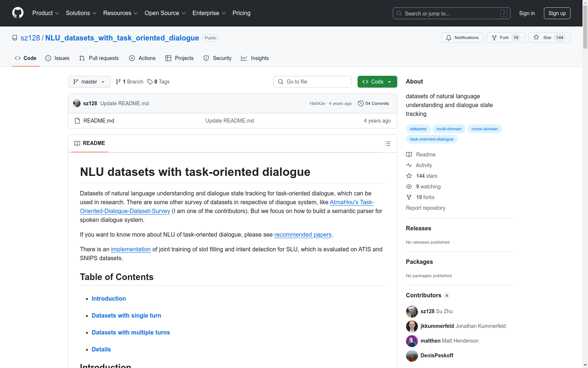
Task: Switch to the Issues tab
Action: click(x=57, y=58)
